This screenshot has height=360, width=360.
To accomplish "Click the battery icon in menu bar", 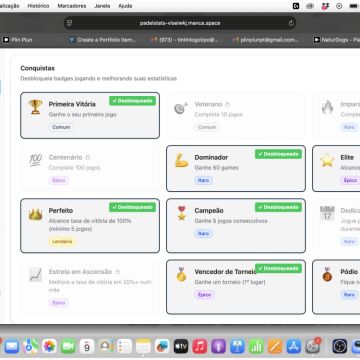I will [x=353, y=6].
